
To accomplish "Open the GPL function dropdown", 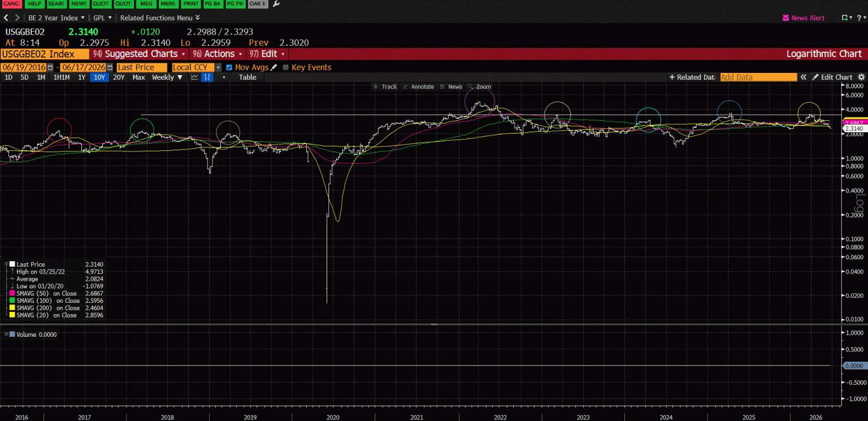I will (102, 18).
